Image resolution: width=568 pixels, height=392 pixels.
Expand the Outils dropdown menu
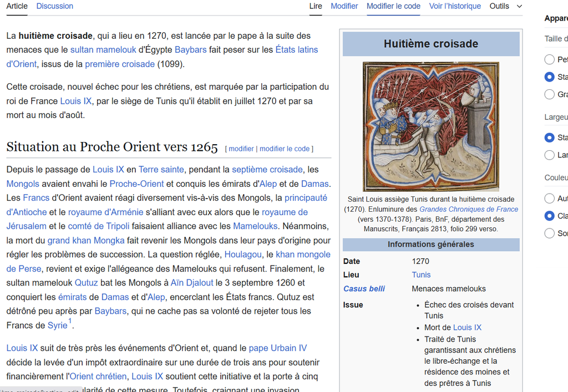pyautogui.click(x=506, y=6)
